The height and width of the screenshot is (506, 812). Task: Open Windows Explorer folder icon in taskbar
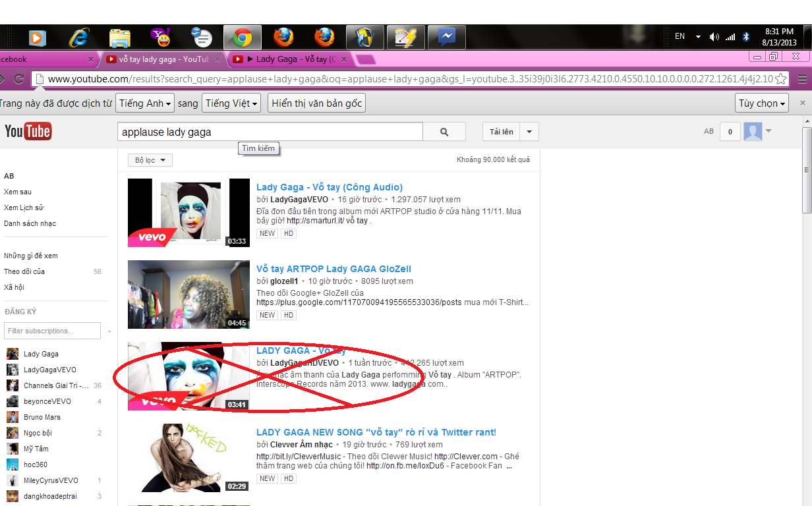(x=119, y=38)
